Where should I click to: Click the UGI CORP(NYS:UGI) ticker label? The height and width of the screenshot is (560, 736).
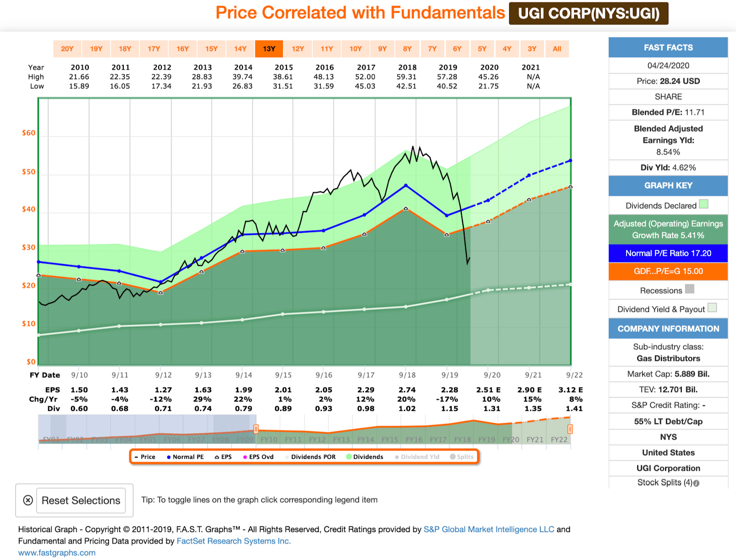pyautogui.click(x=589, y=13)
